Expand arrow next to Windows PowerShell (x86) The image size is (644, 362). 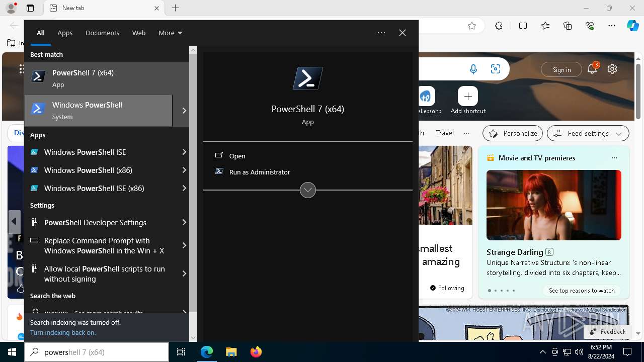pyautogui.click(x=184, y=170)
